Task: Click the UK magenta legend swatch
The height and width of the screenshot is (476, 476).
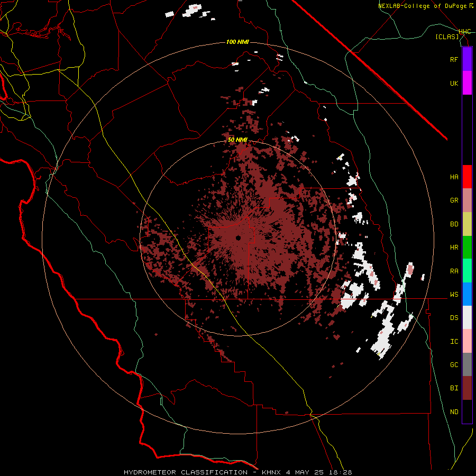Action: tap(467, 83)
